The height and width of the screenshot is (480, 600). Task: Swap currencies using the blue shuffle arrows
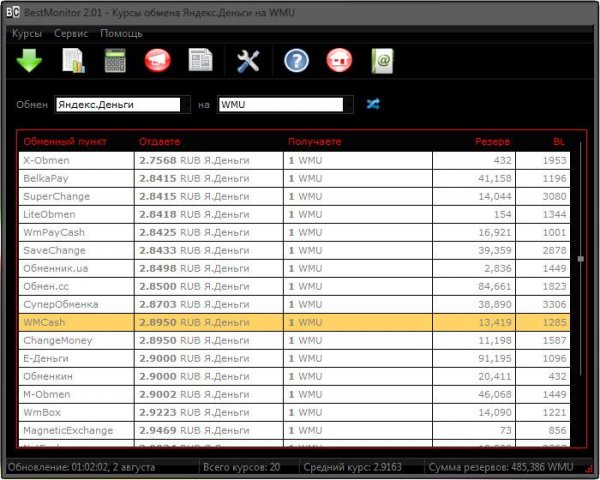tap(373, 104)
